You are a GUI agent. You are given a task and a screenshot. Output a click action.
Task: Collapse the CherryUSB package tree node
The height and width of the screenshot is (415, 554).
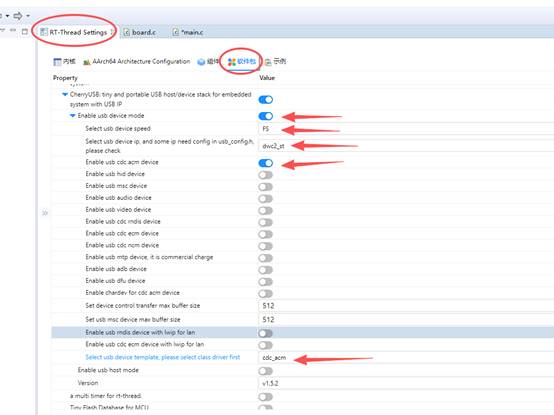tap(65, 94)
